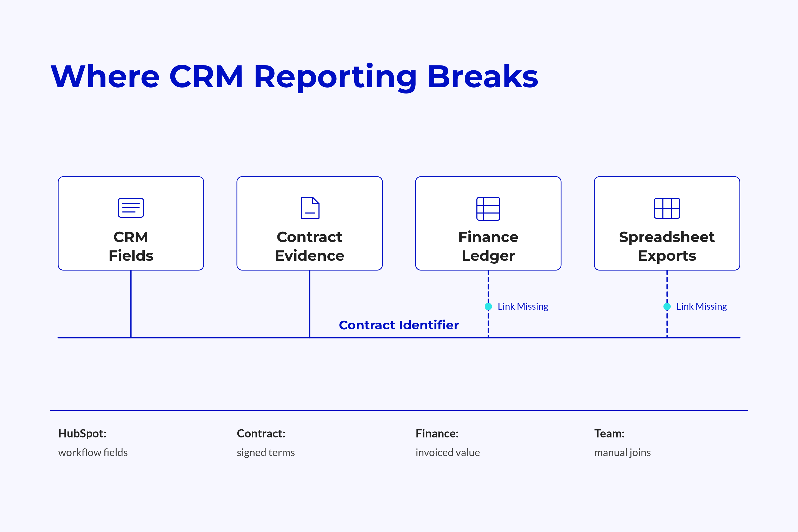The height and width of the screenshot is (532, 798).
Task: Click the 'Contract:' heading
Action: (x=261, y=434)
